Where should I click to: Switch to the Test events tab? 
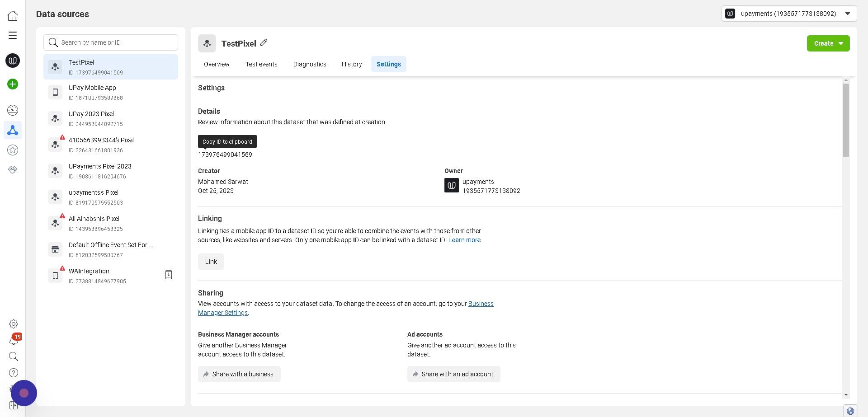(x=261, y=64)
